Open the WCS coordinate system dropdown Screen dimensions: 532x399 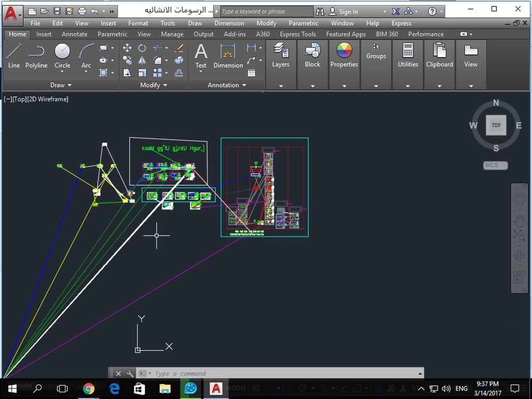tap(495, 165)
